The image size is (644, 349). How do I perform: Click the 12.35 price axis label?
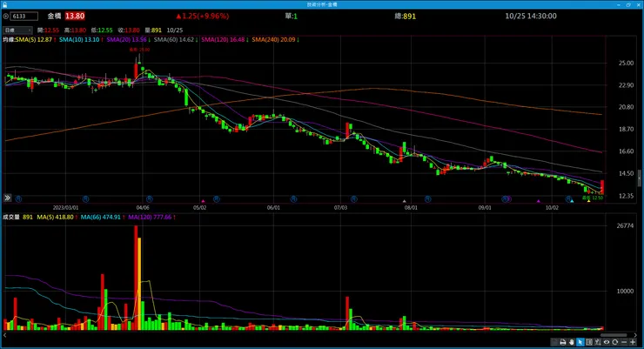[626, 197]
